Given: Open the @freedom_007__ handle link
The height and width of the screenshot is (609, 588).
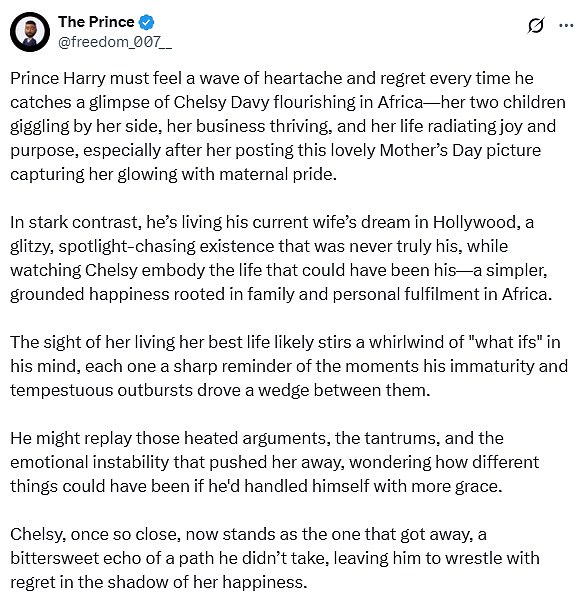Looking at the screenshot, I should 115,42.
